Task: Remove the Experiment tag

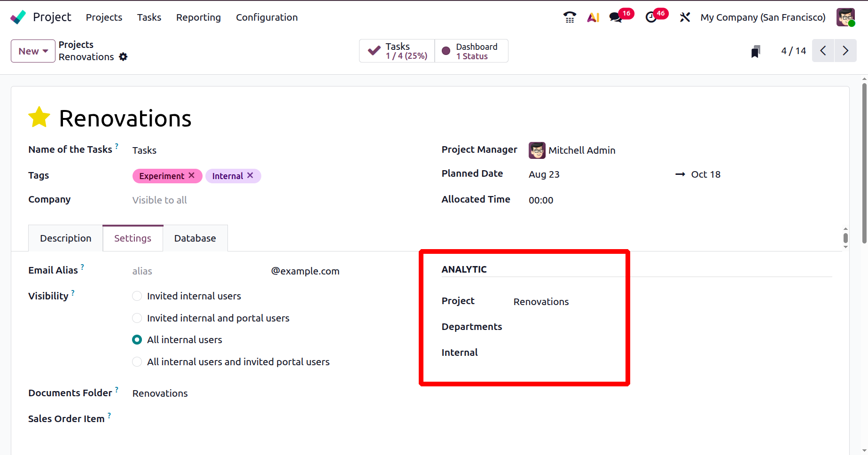Action: click(x=192, y=175)
